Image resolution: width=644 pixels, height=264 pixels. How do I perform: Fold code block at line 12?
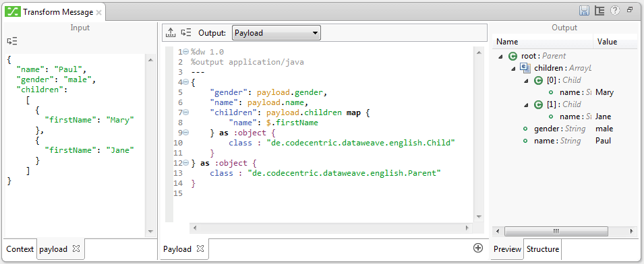[x=185, y=163]
